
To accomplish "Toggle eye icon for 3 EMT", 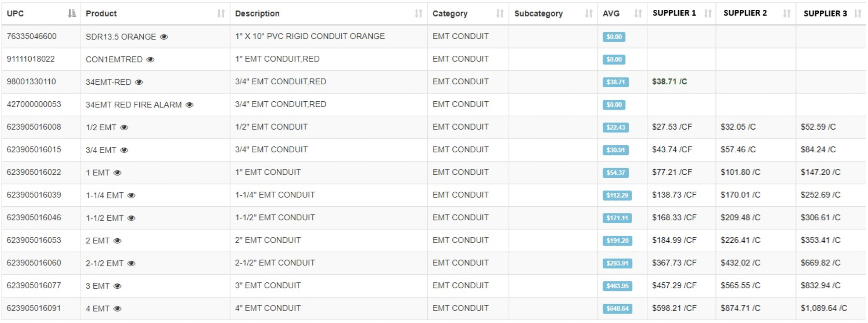I will click(x=117, y=286).
